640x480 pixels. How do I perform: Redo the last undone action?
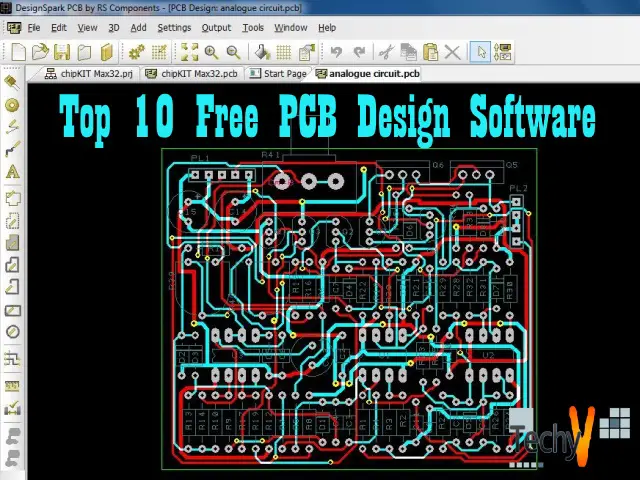[x=359, y=52]
